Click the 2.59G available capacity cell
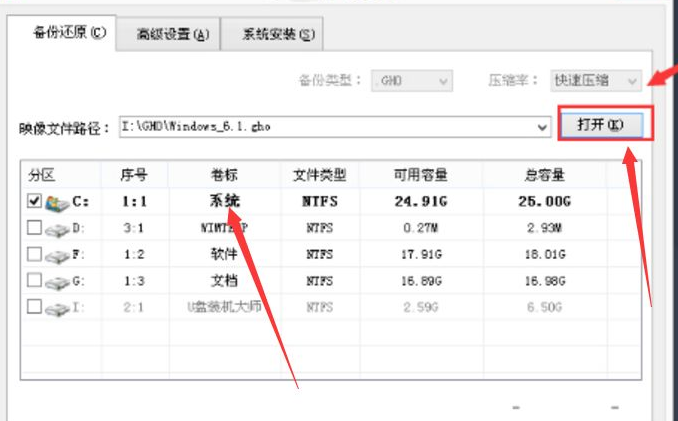Viewport: 678px width, 421px height. tap(421, 307)
